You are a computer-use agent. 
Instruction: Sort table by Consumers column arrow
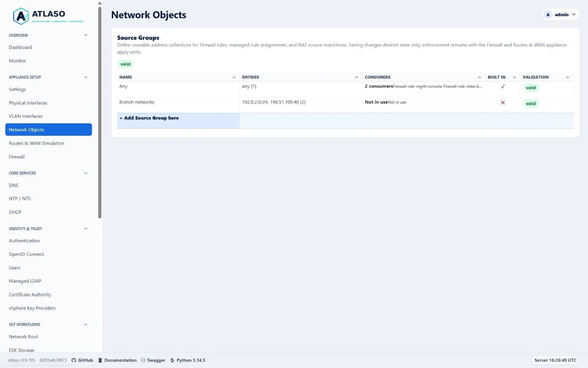click(x=479, y=77)
